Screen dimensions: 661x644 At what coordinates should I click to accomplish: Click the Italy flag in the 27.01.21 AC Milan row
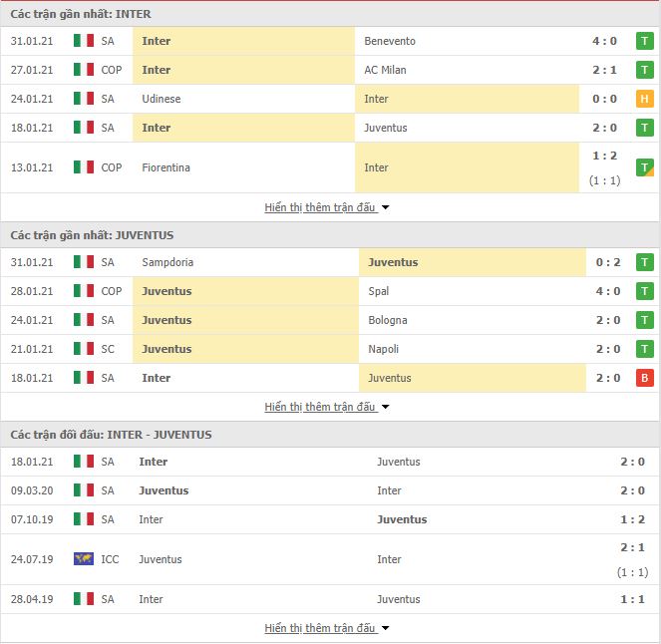pyautogui.click(x=84, y=70)
